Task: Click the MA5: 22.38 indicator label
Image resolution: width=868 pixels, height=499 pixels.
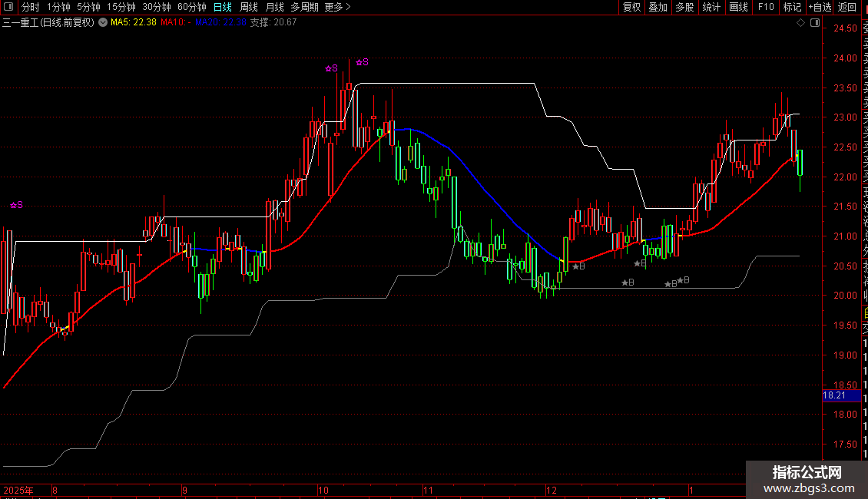Action: pyautogui.click(x=134, y=22)
